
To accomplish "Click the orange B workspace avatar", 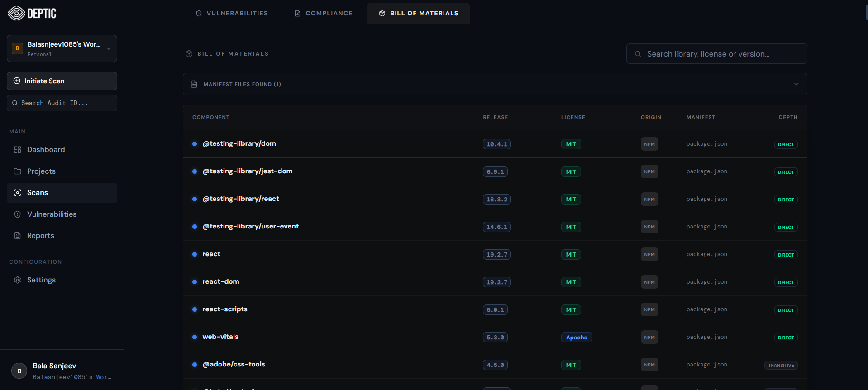I will (x=17, y=48).
